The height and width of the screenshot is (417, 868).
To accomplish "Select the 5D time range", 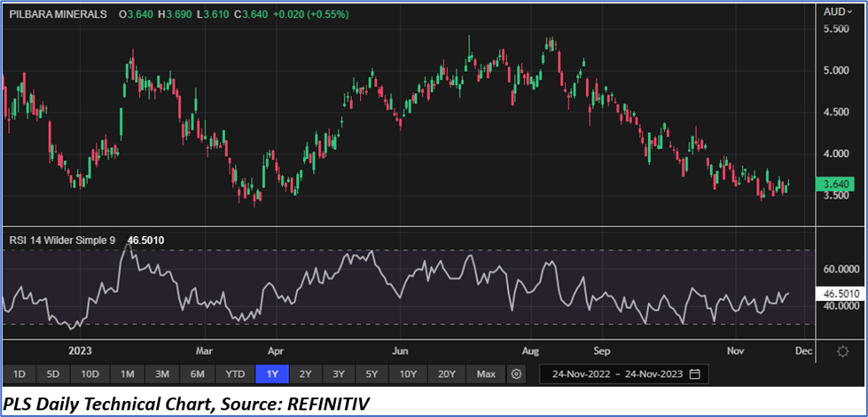I will (x=52, y=374).
